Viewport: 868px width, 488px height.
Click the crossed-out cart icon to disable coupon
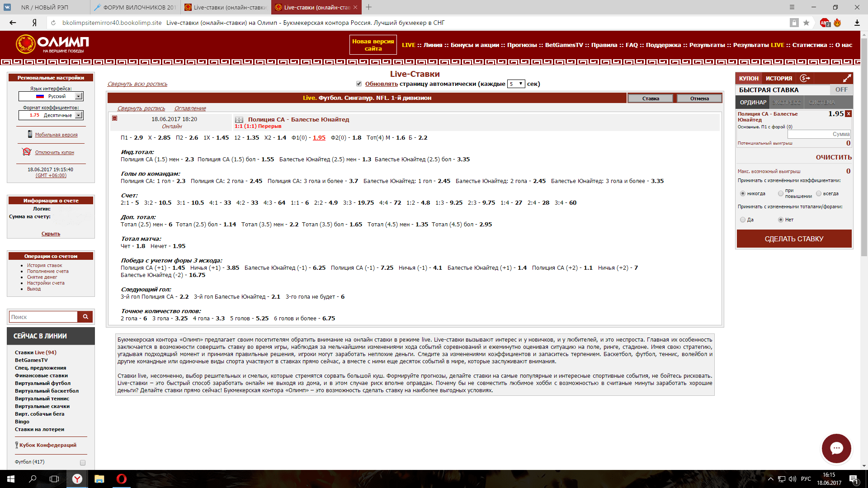(x=27, y=152)
